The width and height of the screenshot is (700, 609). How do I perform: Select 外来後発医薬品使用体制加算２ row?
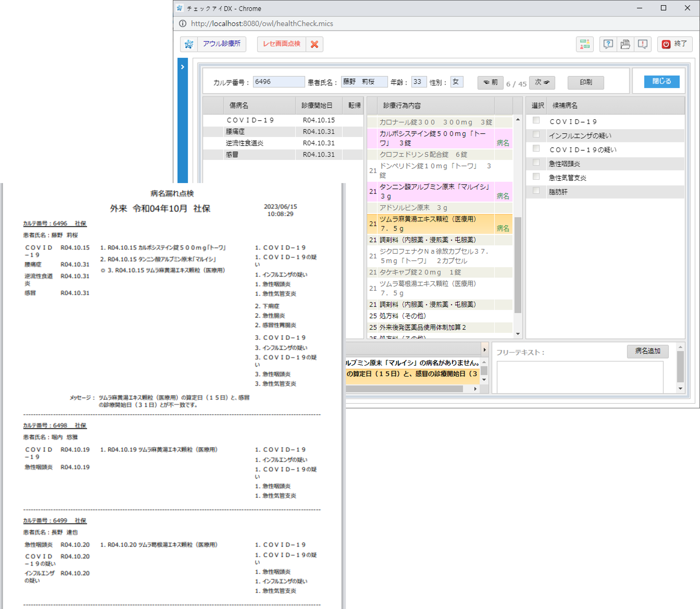(x=439, y=327)
